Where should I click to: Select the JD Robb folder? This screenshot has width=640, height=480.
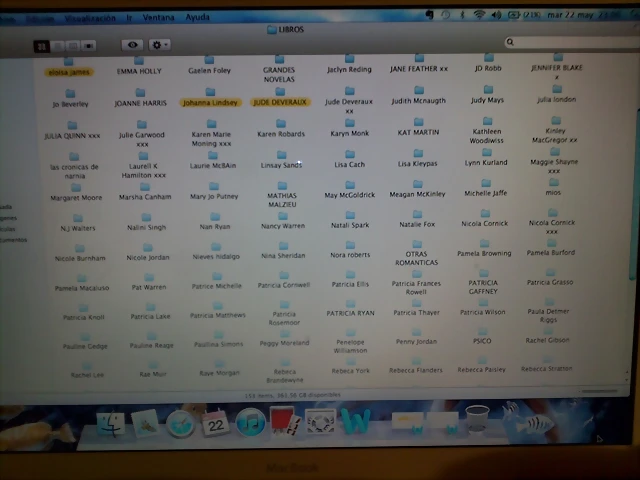coord(488,63)
